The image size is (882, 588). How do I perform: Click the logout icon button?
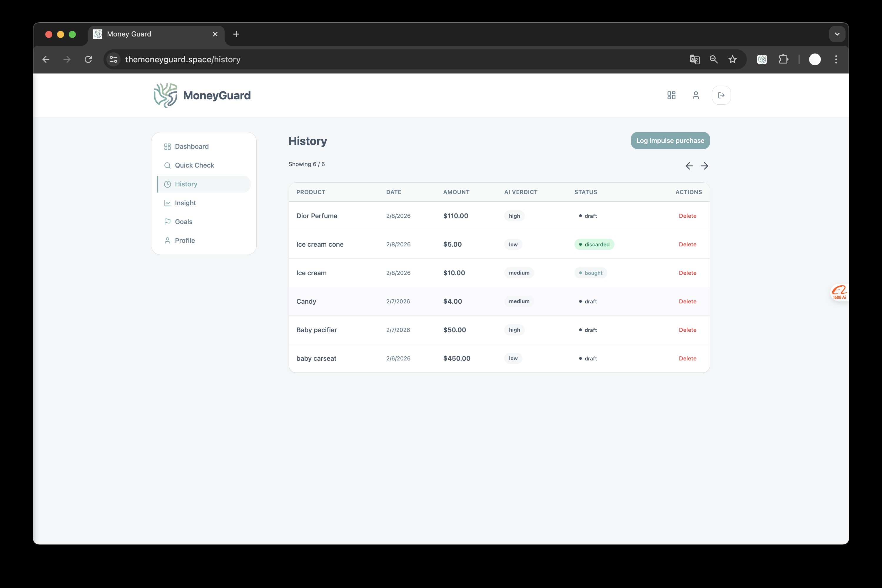point(721,95)
